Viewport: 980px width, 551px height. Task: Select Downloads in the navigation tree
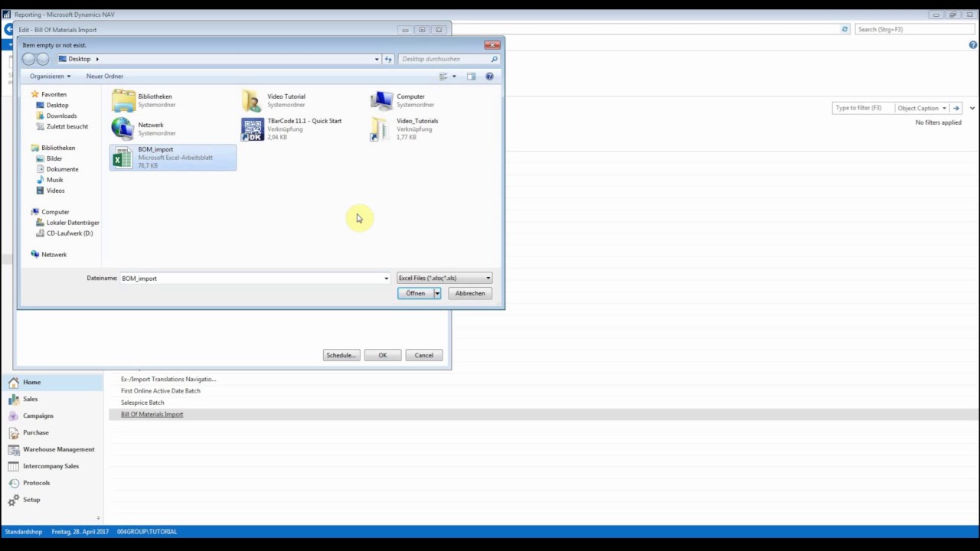click(61, 116)
